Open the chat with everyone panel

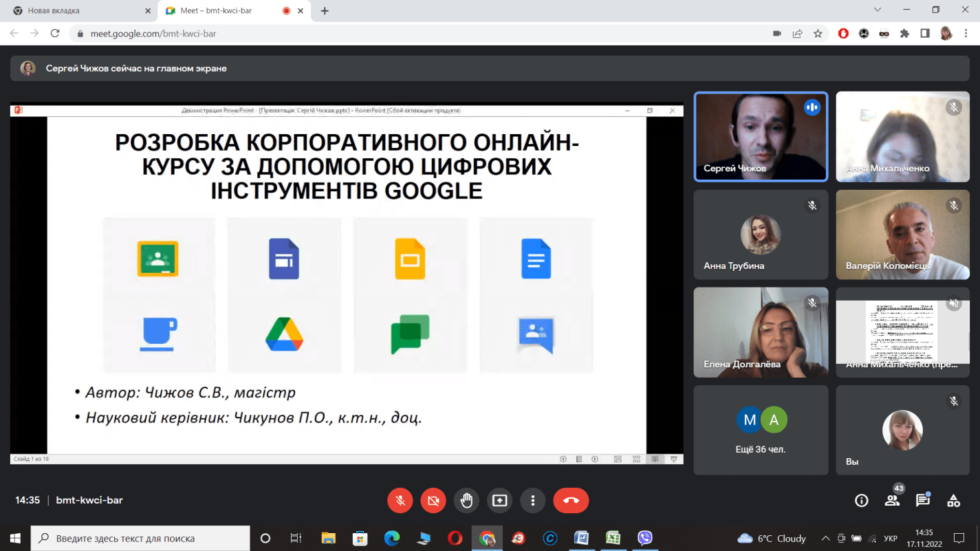(x=923, y=501)
